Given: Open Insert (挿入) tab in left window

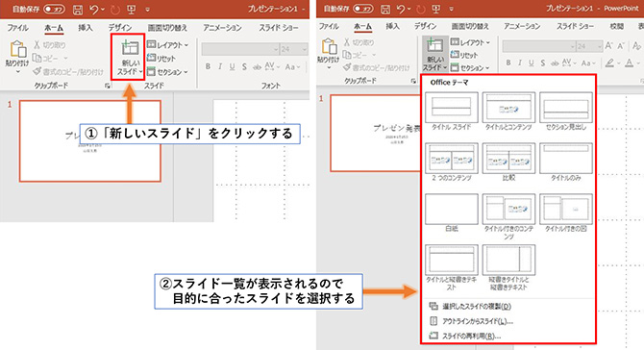Looking at the screenshot, I should coord(86,28).
